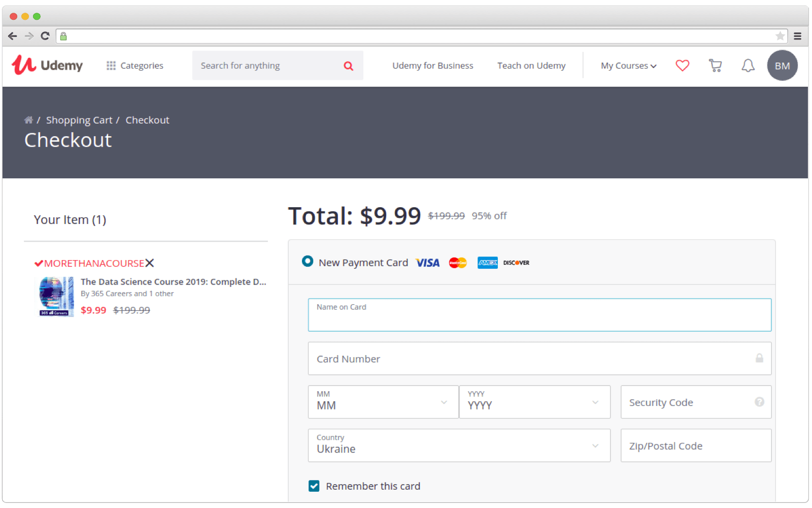Remove the MORETHANACOURSE coupon

[150, 263]
